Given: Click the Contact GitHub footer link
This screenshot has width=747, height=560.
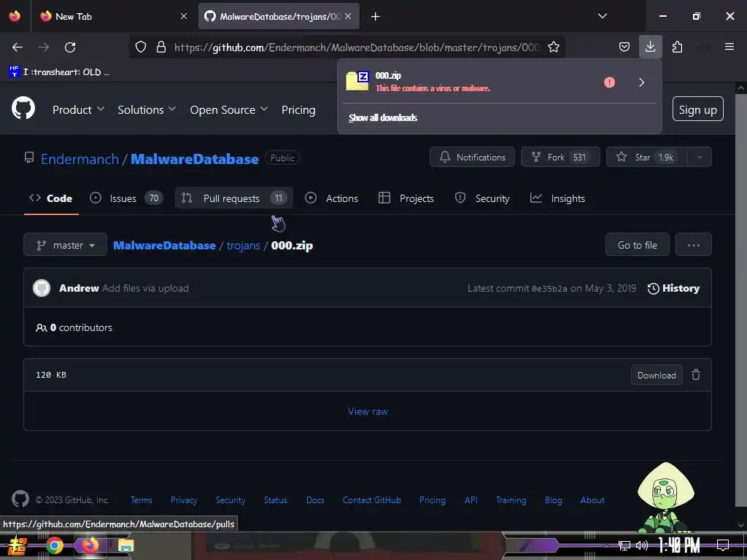Looking at the screenshot, I should click(x=371, y=500).
